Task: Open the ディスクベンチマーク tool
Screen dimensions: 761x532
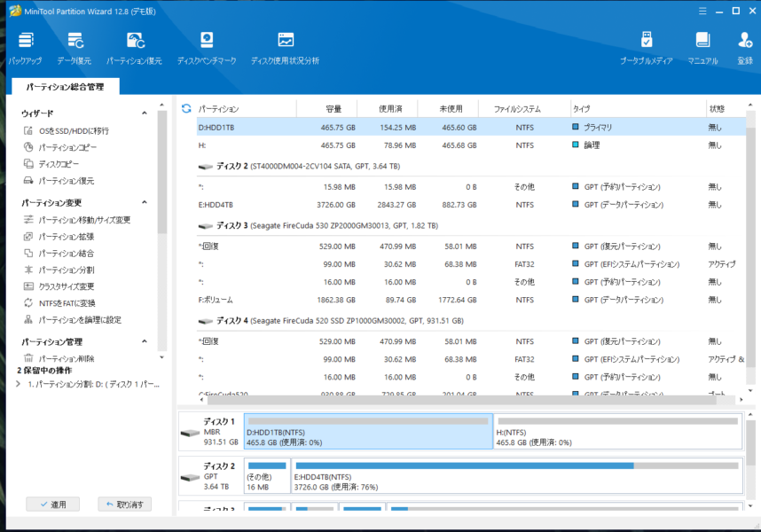Action: 207,48
